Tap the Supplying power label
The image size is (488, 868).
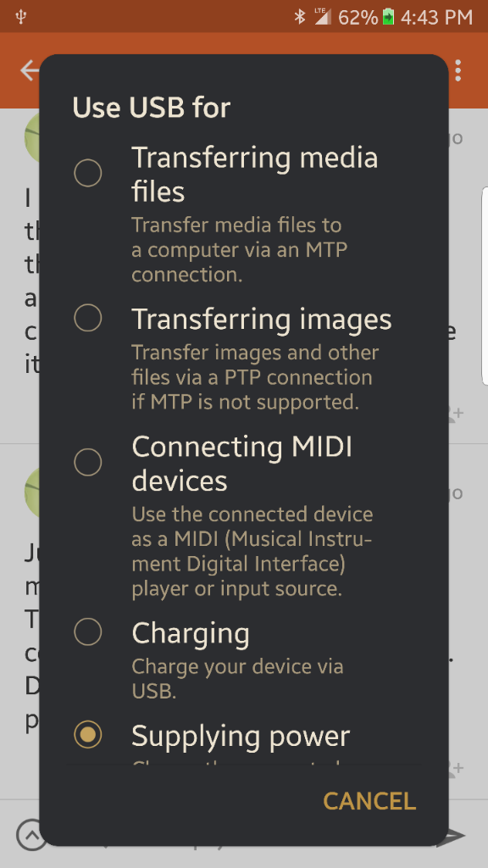pos(241,737)
